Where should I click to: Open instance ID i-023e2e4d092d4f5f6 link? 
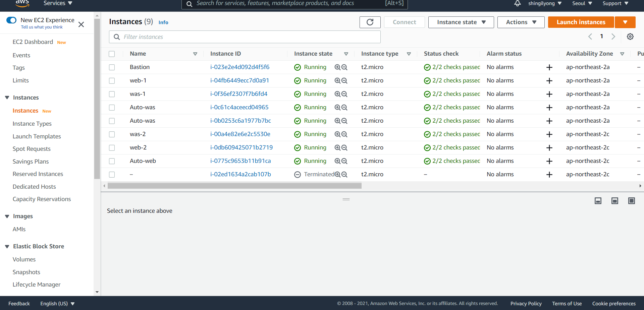(240, 67)
